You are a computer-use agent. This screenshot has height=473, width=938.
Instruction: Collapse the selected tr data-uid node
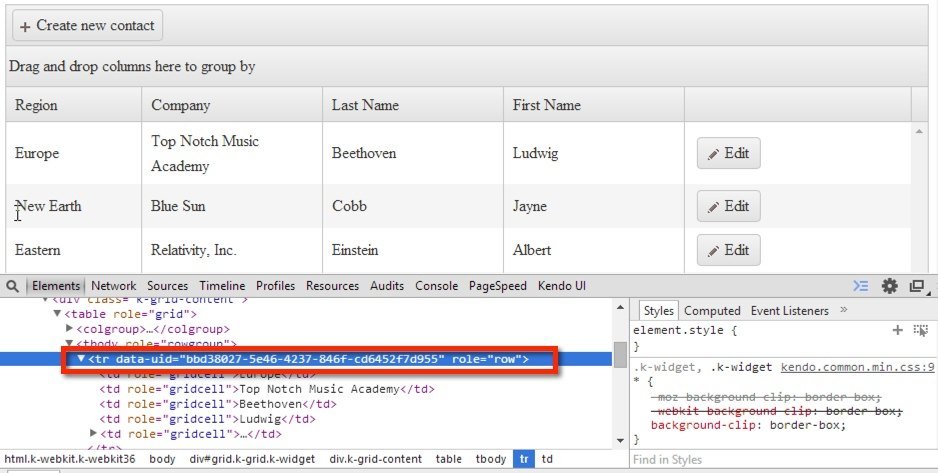(x=81, y=359)
